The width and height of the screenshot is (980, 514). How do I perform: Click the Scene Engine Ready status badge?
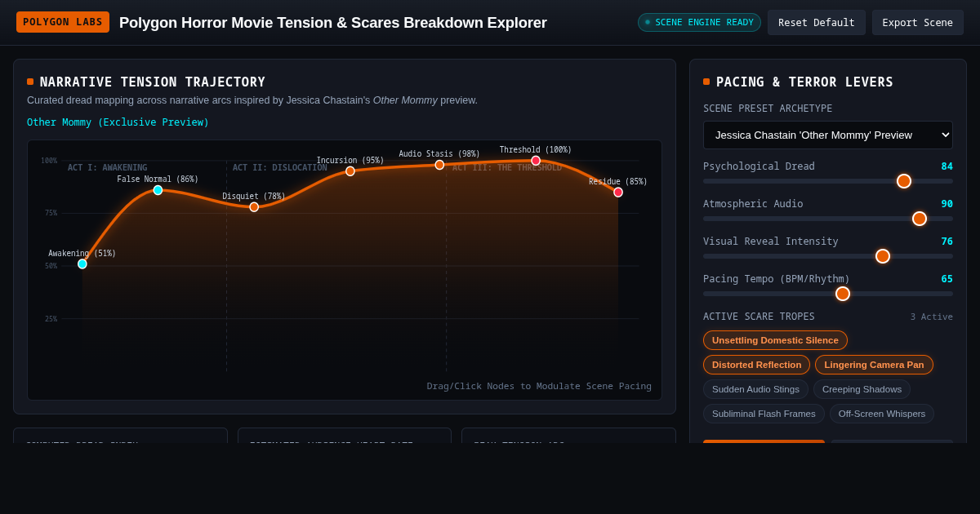click(699, 23)
